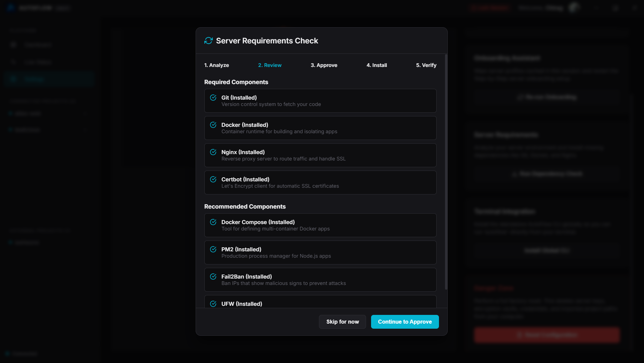Click the check icon next to Nginx
This screenshot has width=644, height=363.
tap(213, 152)
